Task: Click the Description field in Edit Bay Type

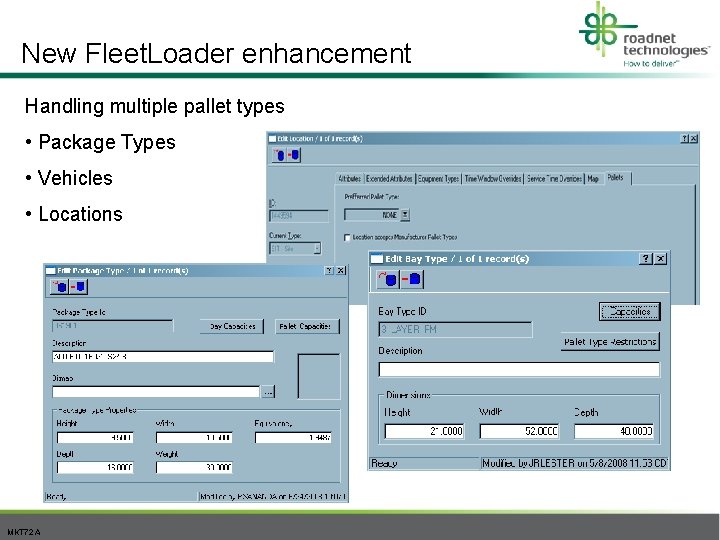Action: tap(519, 369)
